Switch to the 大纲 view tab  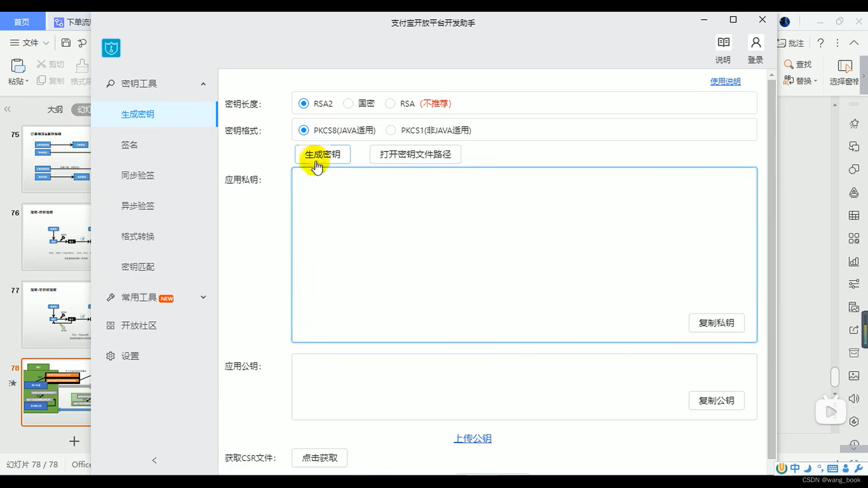point(55,109)
